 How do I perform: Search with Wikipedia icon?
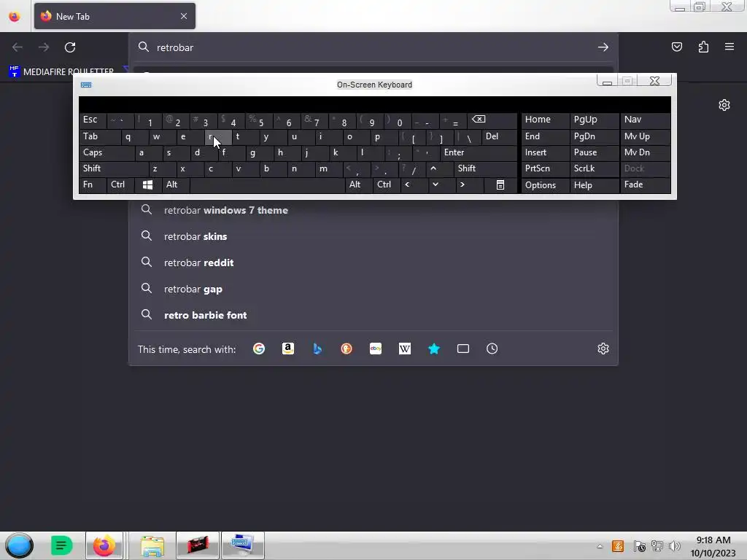click(404, 349)
